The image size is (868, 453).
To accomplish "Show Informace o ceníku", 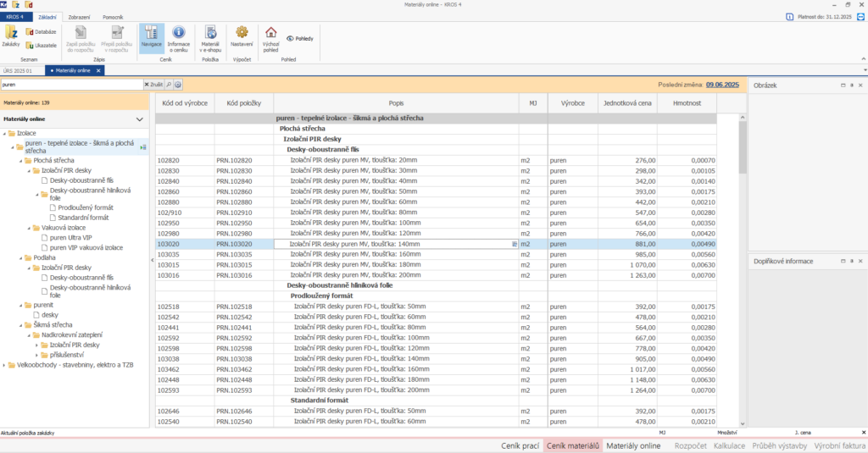I will click(x=178, y=37).
